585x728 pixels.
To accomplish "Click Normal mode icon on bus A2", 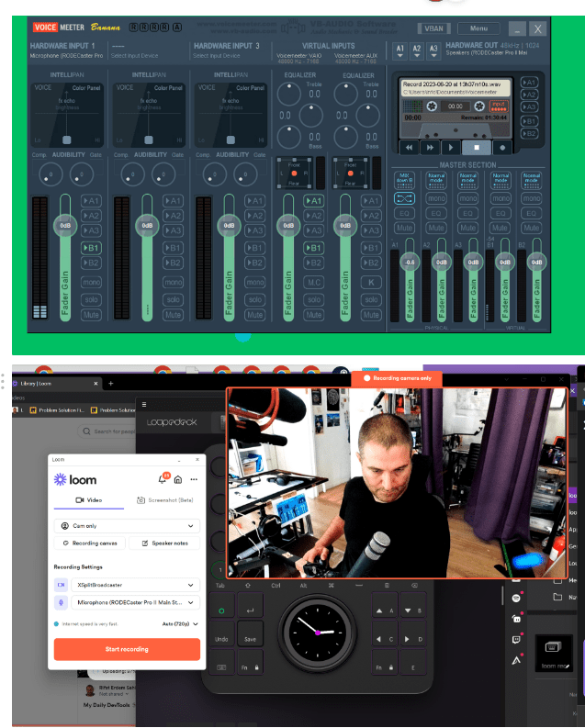I will pos(436,180).
